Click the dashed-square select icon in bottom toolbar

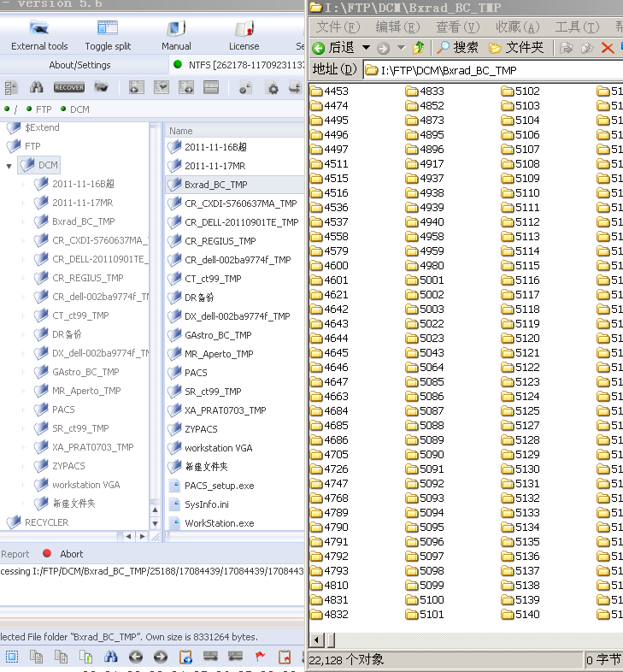point(12,657)
